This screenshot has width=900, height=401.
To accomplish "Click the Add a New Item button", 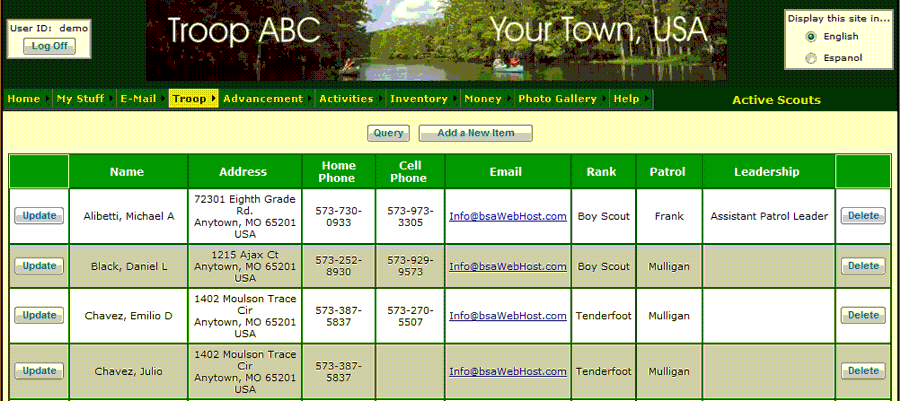I will pyautogui.click(x=476, y=133).
